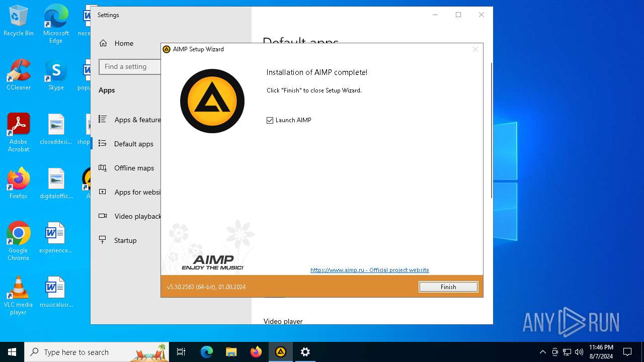Select the Recycle Bin desktop icon

pos(19,21)
